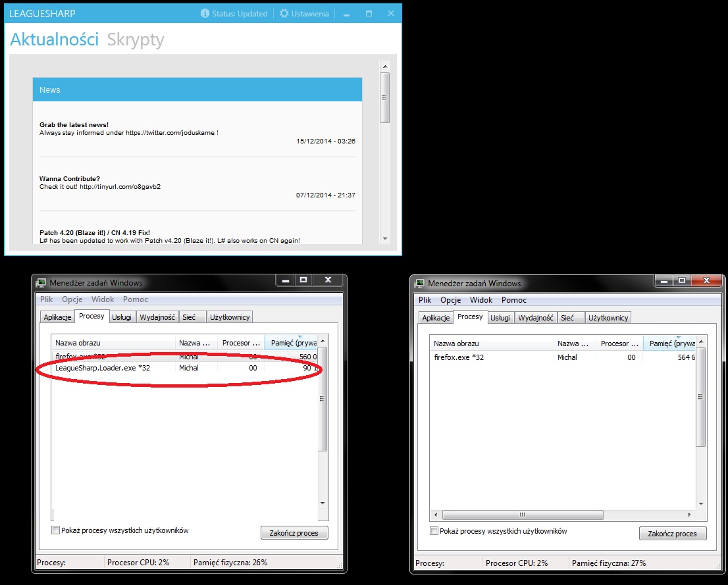728x585 pixels.
Task: Click the 07/12/2014 - 21:37 date text
Action: tap(326, 195)
